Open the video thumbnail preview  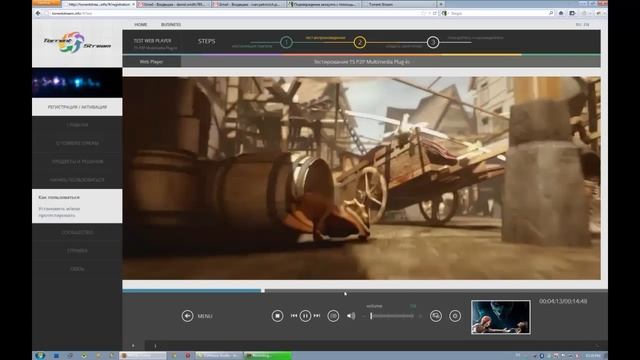pos(501,317)
